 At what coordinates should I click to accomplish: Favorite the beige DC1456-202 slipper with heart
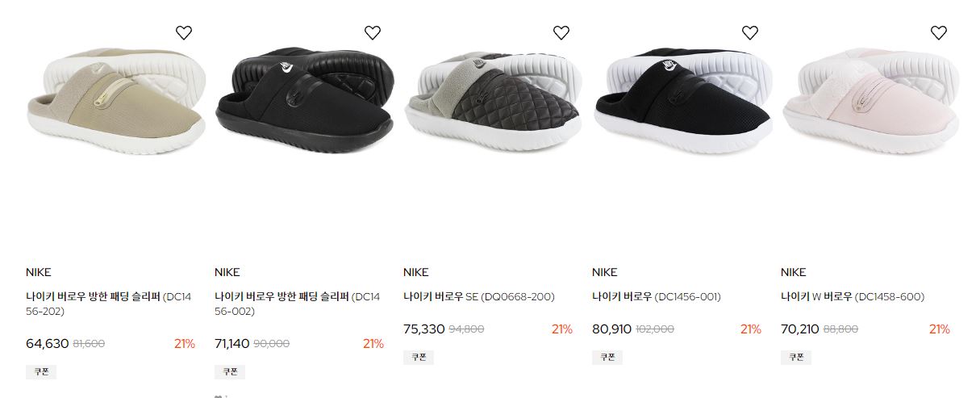tap(184, 33)
